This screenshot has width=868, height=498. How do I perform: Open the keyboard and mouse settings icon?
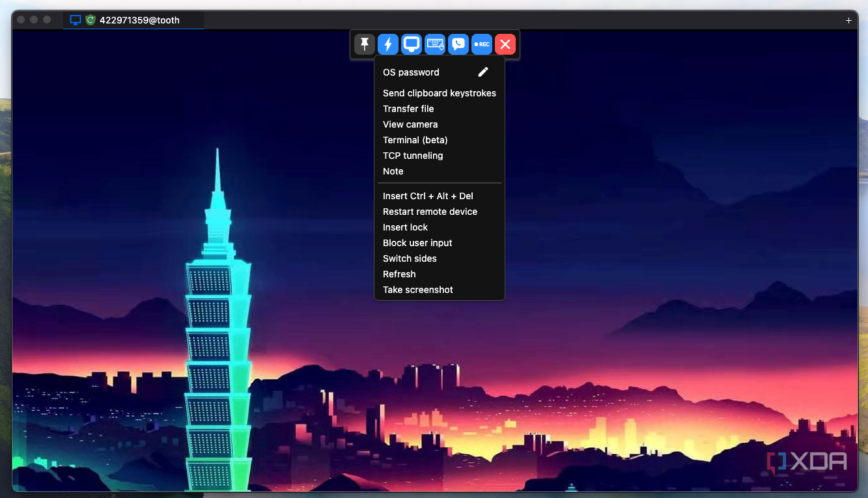pos(435,44)
